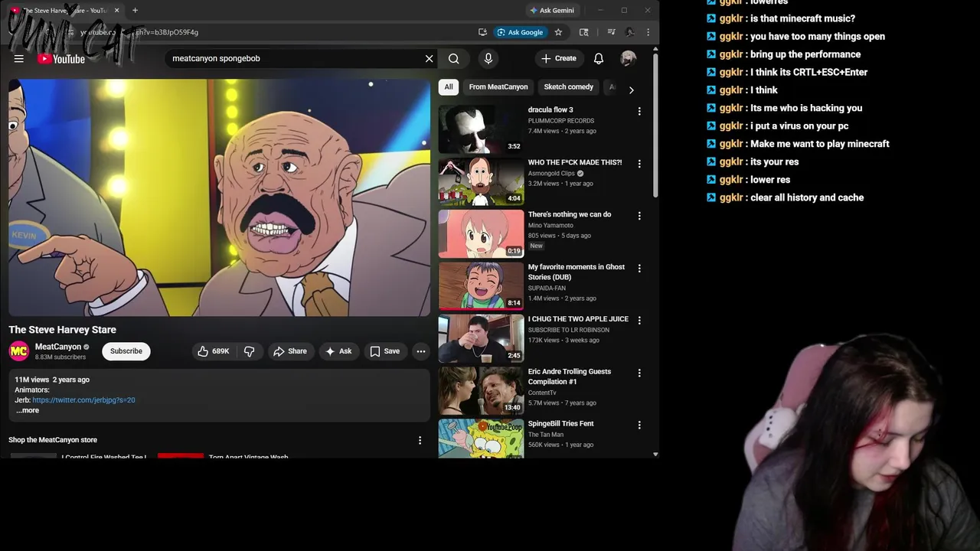
Task: Click the scrollbar down arrow
Action: point(655,455)
